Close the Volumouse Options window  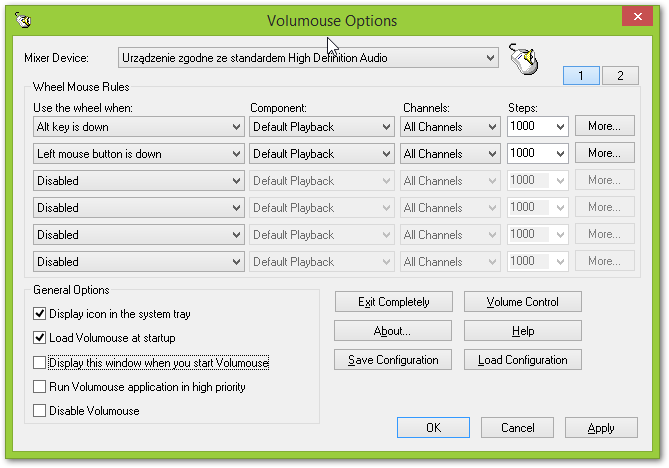pyautogui.click(x=637, y=17)
